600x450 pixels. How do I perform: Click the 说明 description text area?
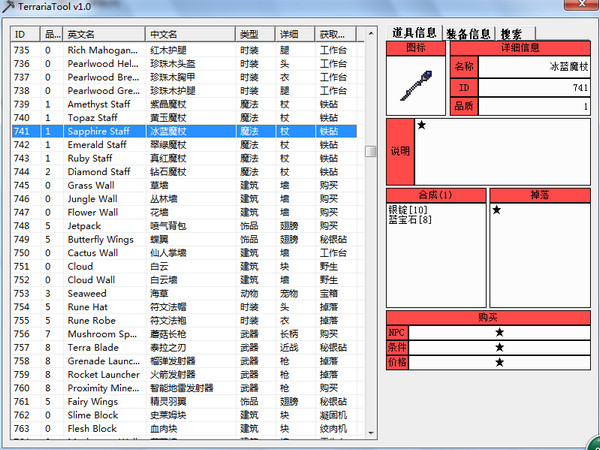pyautogui.click(x=502, y=152)
